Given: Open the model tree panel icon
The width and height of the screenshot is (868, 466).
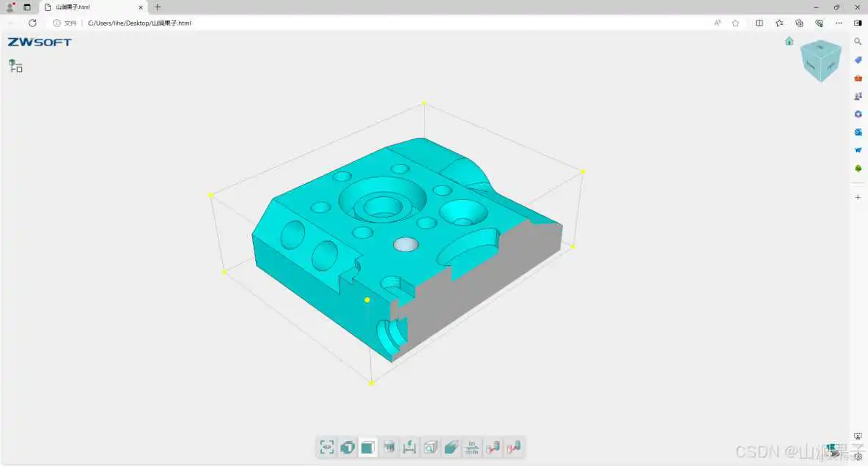Looking at the screenshot, I should pyautogui.click(x=15, y=66).
